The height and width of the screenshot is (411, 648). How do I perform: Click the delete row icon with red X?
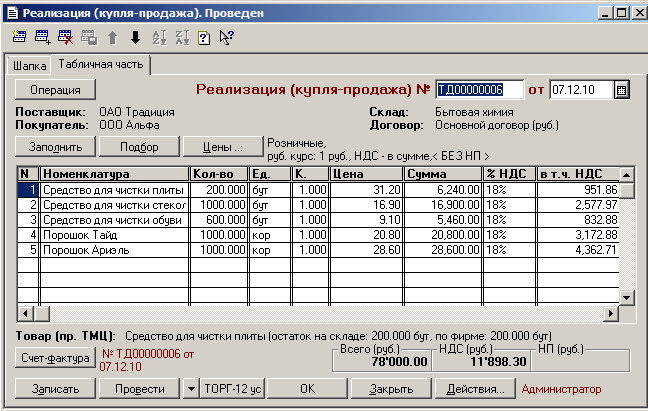pos(66,38)
